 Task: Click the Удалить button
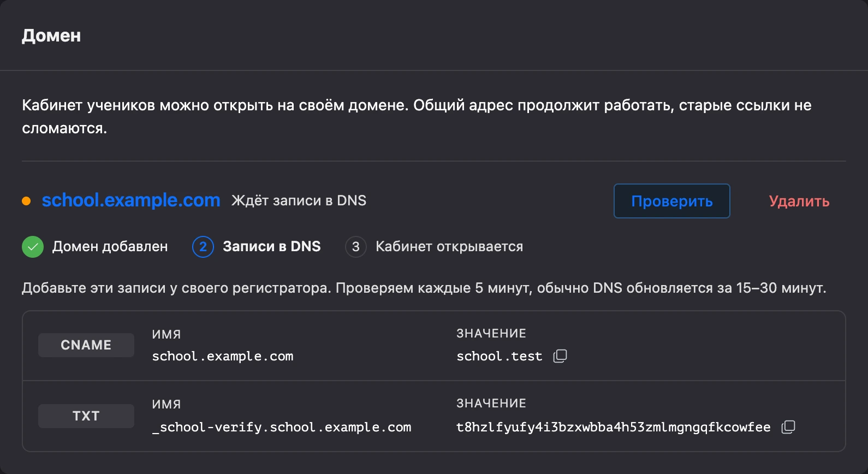click(x=799, y=201)
